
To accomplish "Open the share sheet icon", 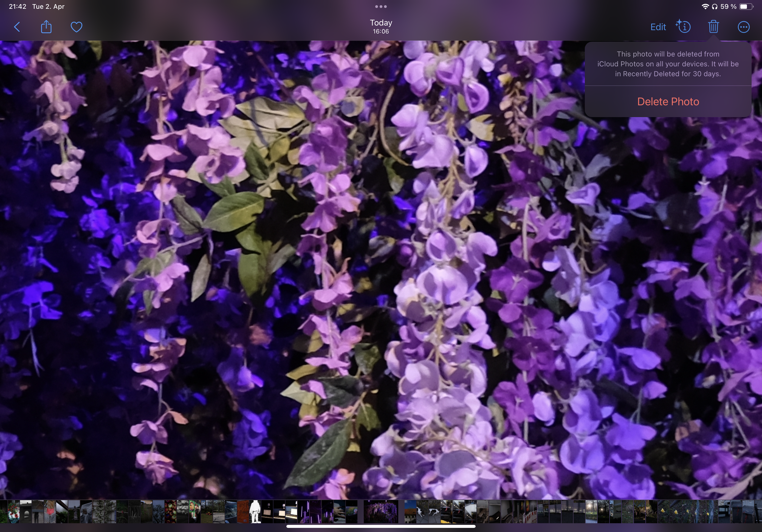I will pyautogui.click(x=46, y=27).
